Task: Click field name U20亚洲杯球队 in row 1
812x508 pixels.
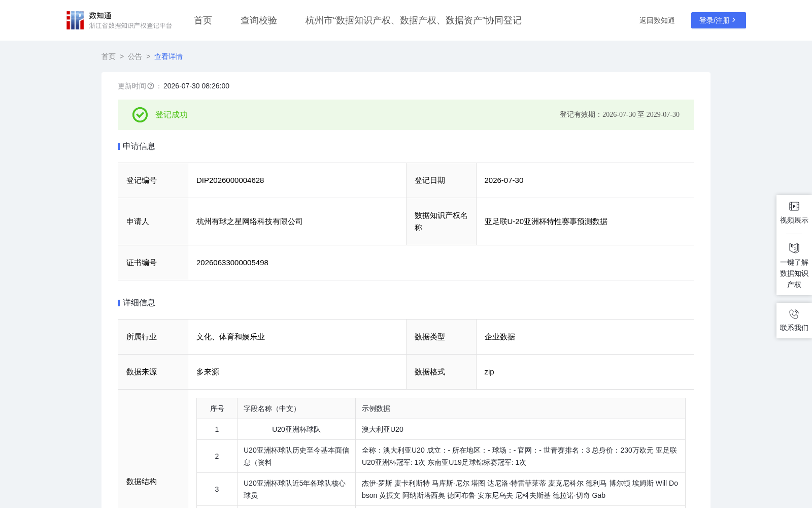Action: click(x=296, y=429)
